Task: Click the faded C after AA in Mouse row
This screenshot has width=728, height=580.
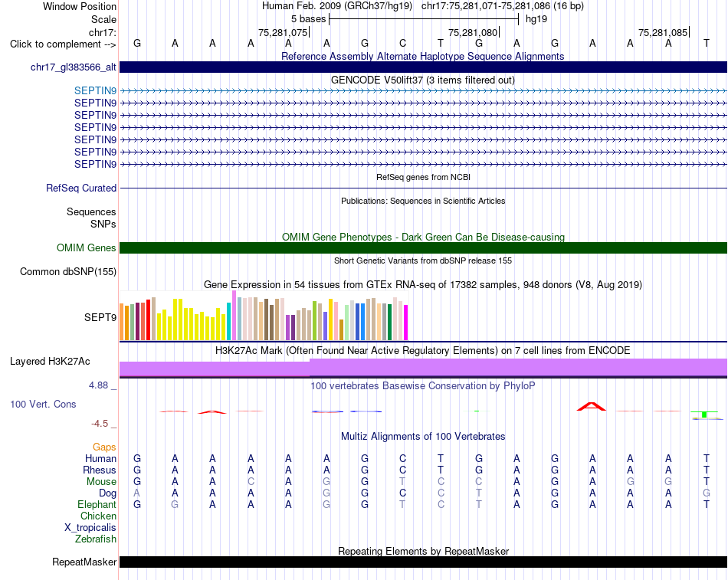Action: click(251, 482)
